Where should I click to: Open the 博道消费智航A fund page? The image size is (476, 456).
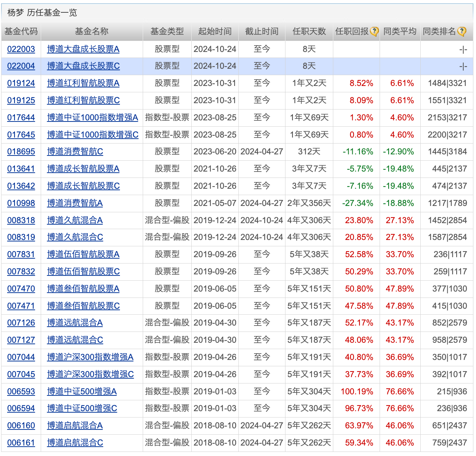point(75,203)
